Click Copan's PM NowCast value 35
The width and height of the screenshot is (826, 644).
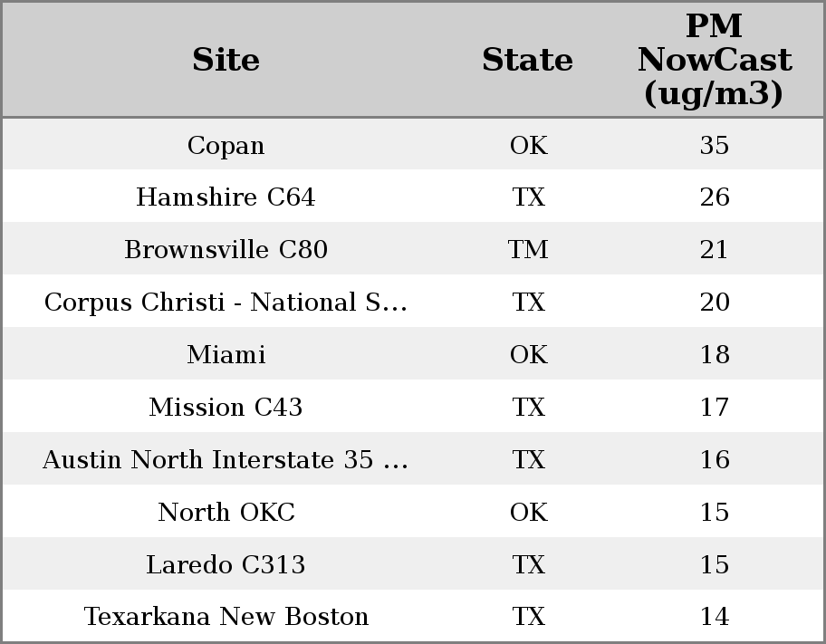click(x=714, y=145)
